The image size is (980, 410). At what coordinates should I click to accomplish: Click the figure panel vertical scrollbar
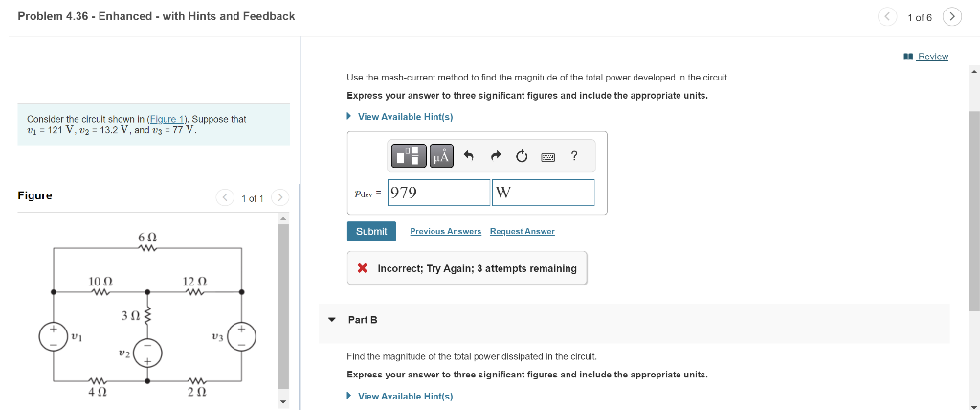[282, 307]
